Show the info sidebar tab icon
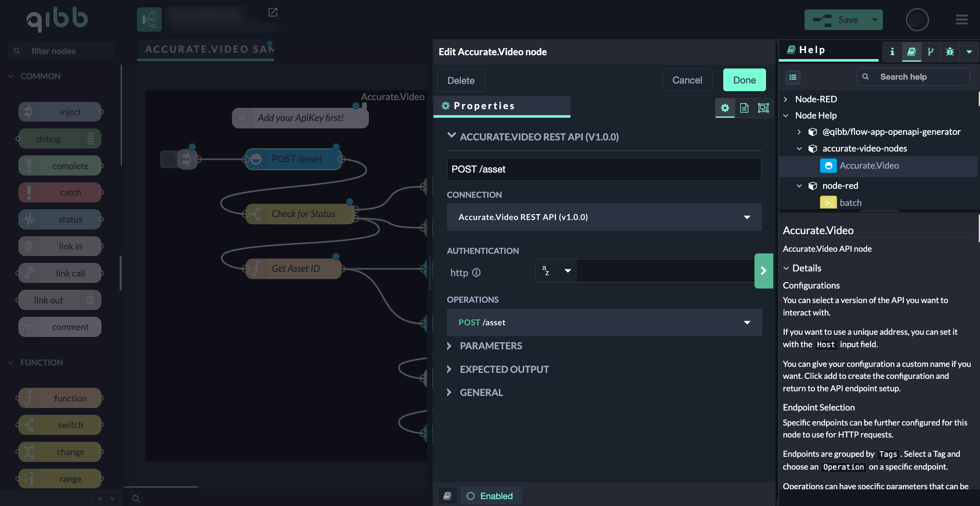The image size is (980, 506). 892,52
